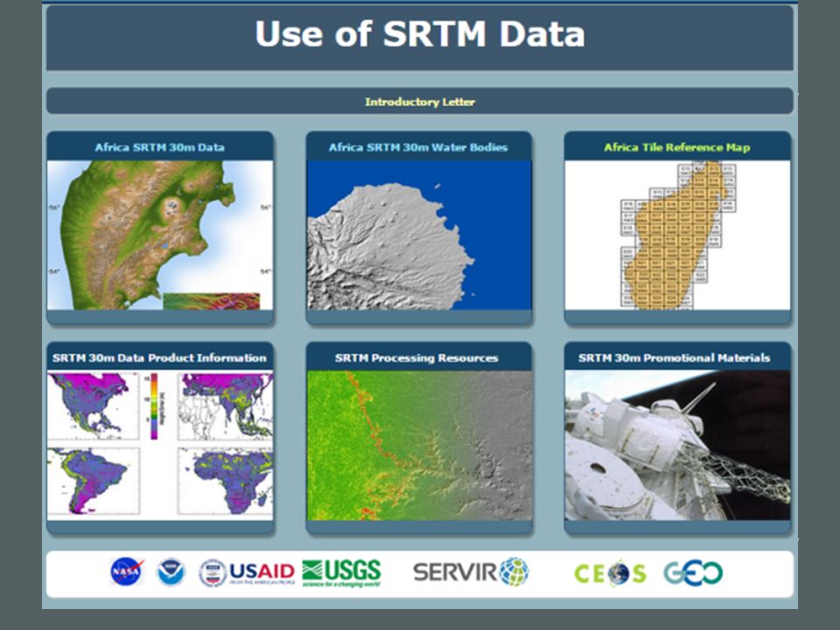Click the grey shaded water bodies thumbnail
Image resolution: width=840 pixels, height=630 pixels.
tap(419, 235)
